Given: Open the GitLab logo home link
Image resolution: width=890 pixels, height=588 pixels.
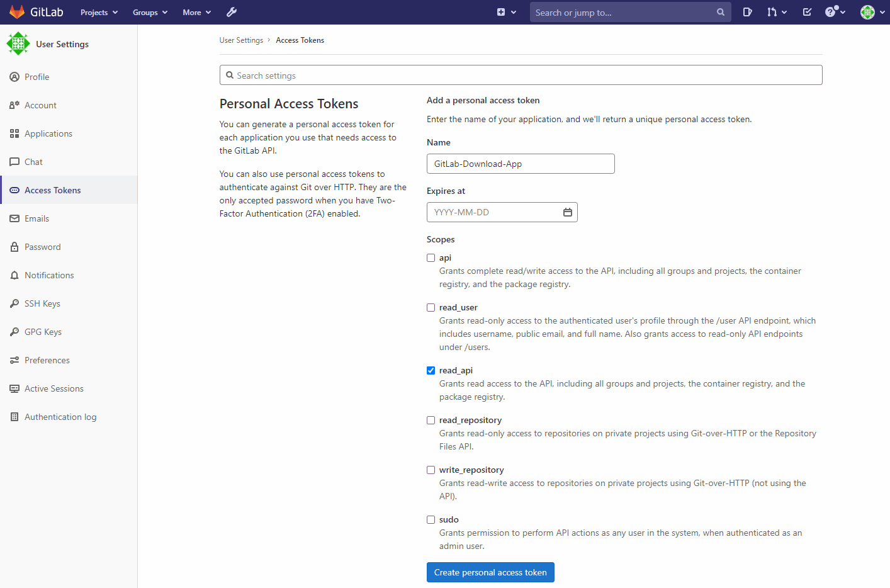Looking at the screenshot, I should (37, 12).
